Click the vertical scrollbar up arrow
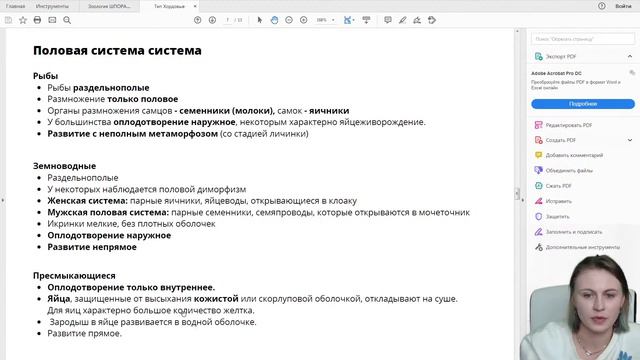Image resolution: width=640 pixels, height=360 pixels. click(x=517, y=31)
